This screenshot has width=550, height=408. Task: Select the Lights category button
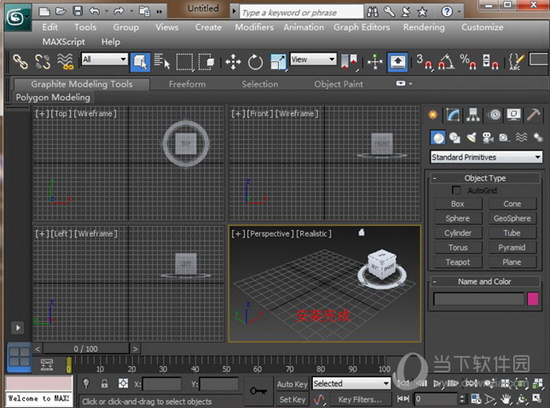point(471,138)
